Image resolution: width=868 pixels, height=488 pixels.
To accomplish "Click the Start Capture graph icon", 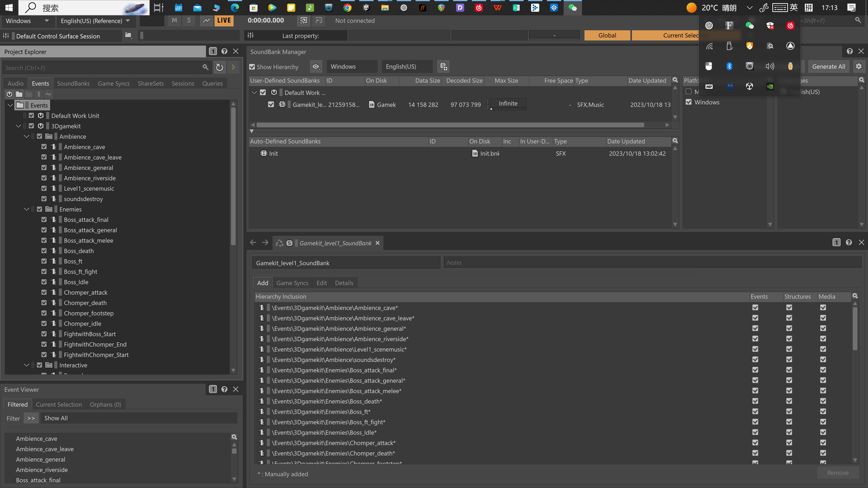I will pos(206,21).
